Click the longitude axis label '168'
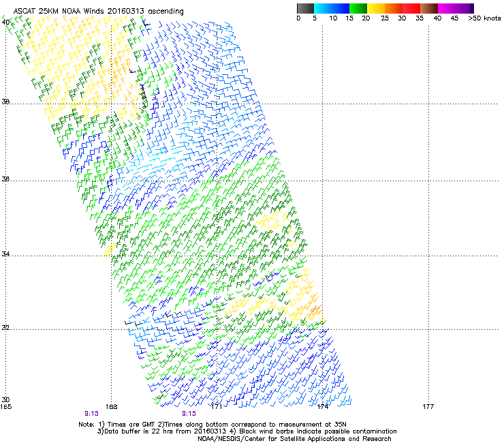The width and height of the screenshot is (504, 443). pyautogui.click(x=111, y=407)
